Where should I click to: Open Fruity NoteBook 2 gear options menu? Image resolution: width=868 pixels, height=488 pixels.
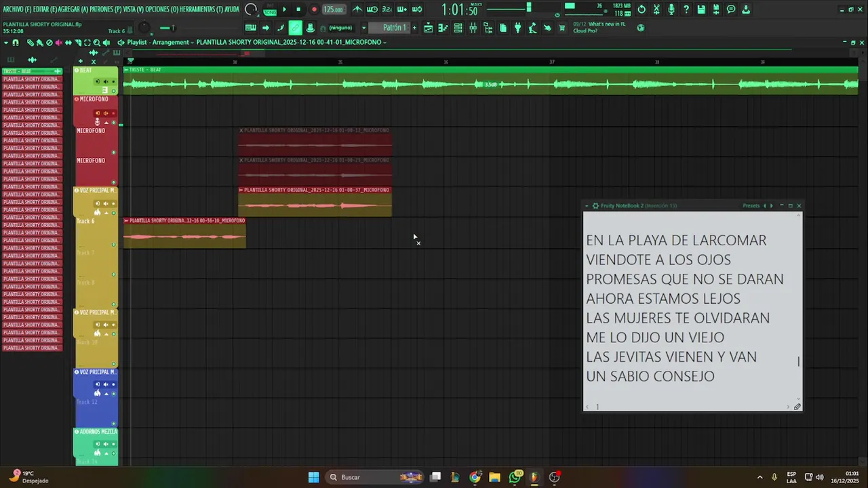[595, 205]
